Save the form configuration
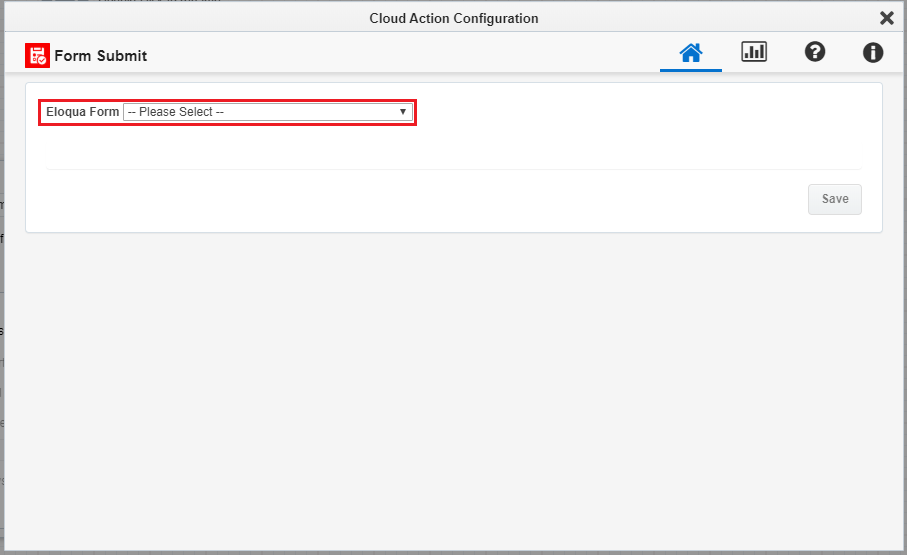Viewport: 907px width, 555px height. coord(835,199)
